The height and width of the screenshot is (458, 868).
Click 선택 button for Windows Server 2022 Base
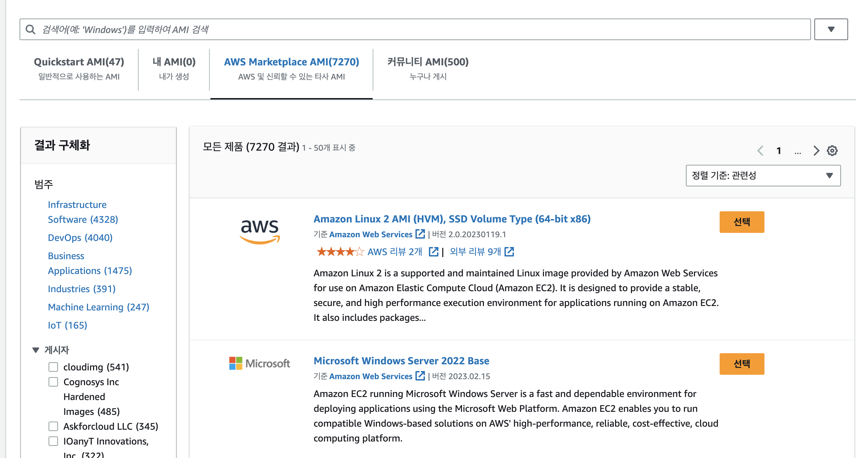pyautogui.click(x=742, y=364)
